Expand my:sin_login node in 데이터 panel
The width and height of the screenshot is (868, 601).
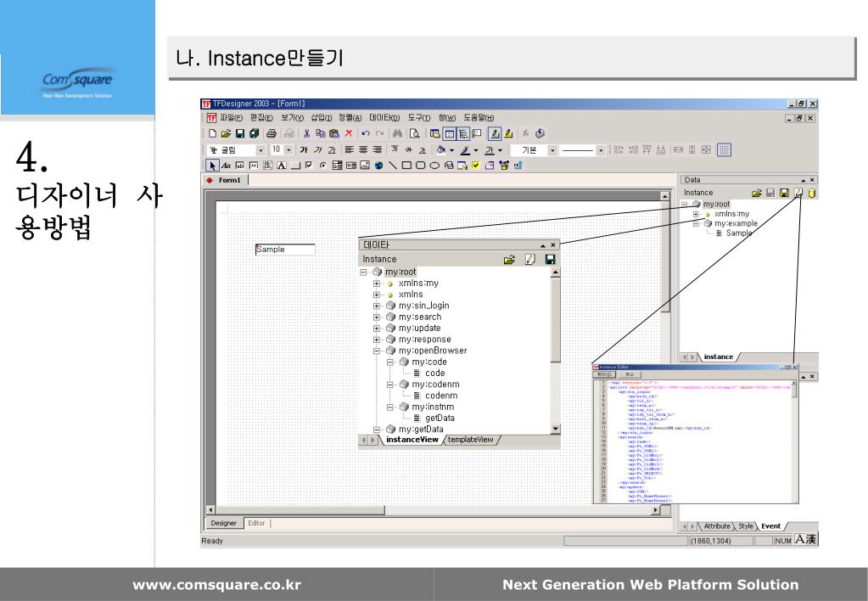point(377,306)
